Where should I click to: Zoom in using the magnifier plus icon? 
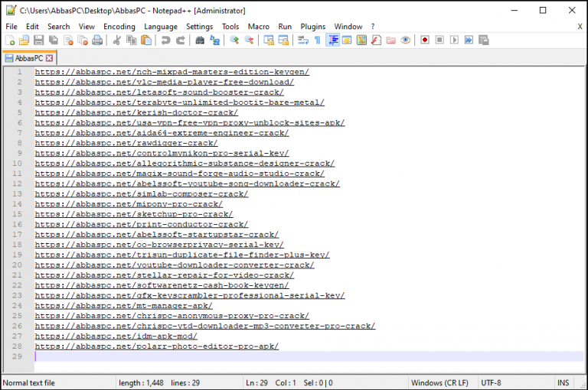click(x=234, y=40)
